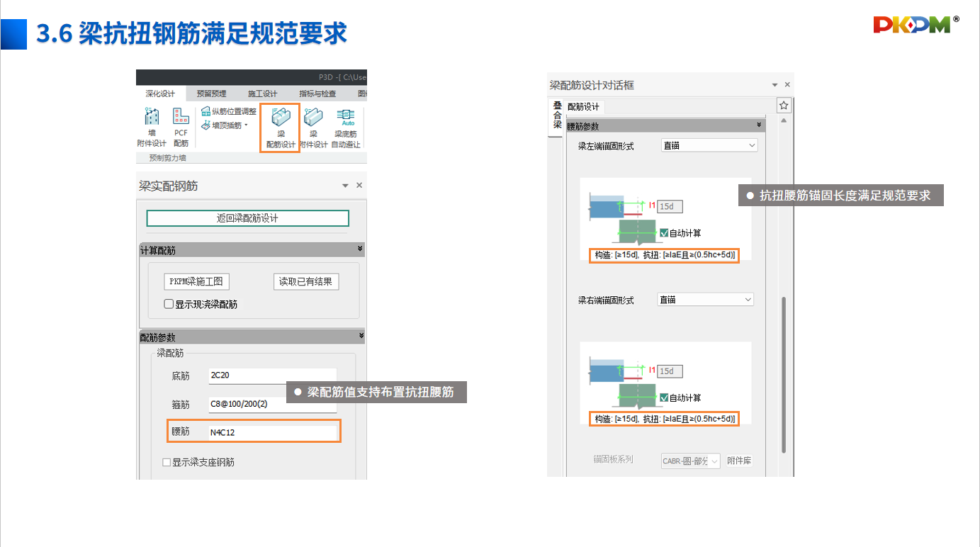Screen dimensions: 980x547
Task: Click the 梁配筋设计对话框 vertical scrollbar thumb
Action: click(x=783, y=376)
